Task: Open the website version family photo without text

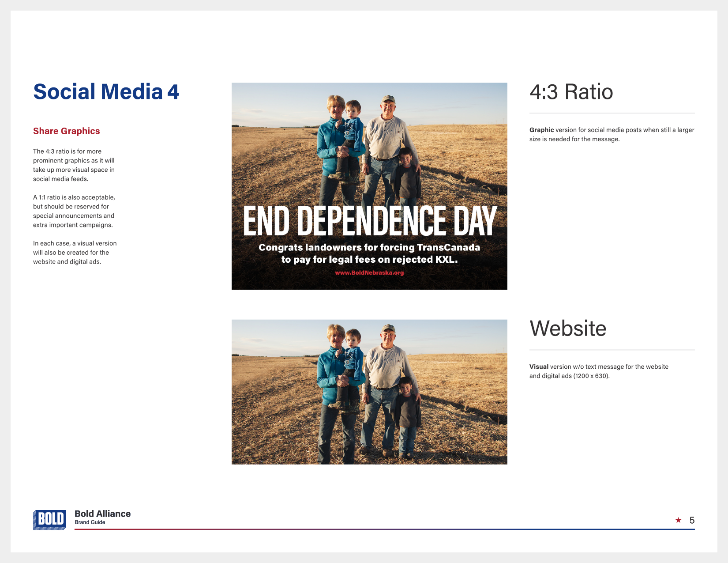Action: (369, 392)
